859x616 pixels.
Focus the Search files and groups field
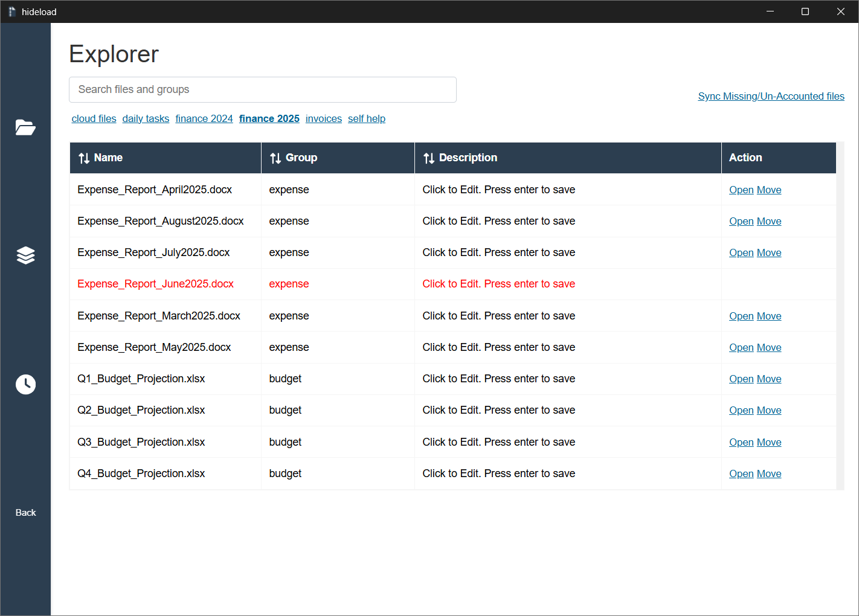coord(262,90)
